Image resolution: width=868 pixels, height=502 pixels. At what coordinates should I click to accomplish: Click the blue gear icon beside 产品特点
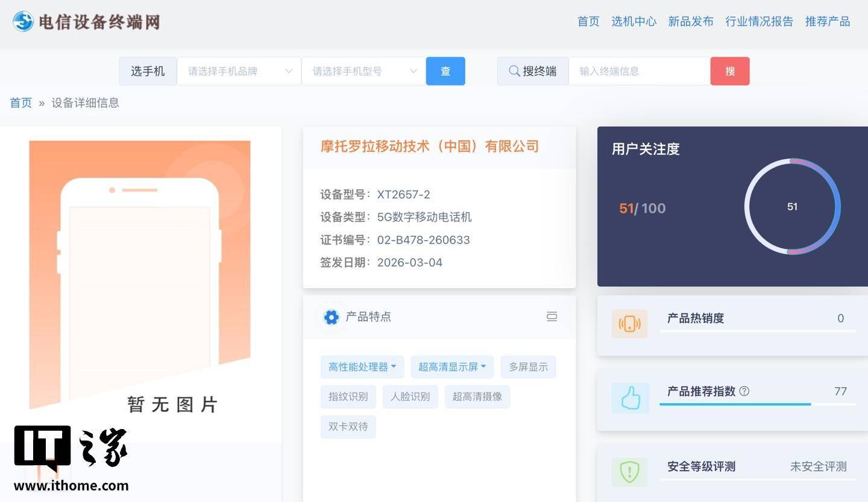(x=331, y=317)
